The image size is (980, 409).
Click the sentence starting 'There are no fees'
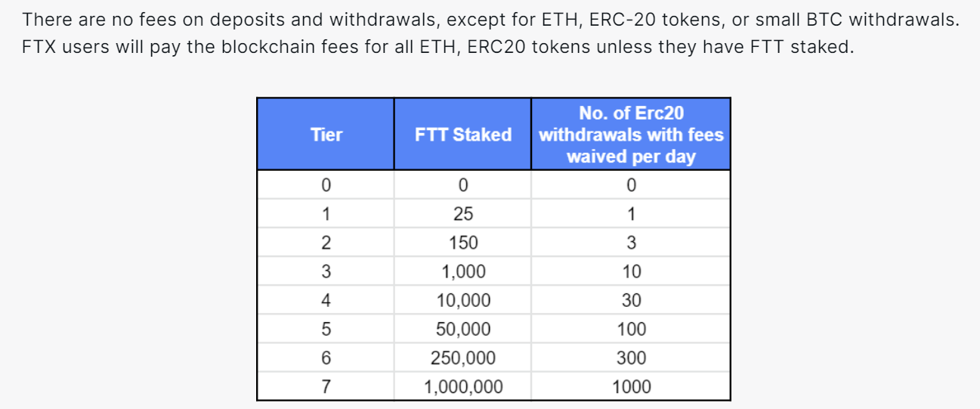tap(490, 20)
